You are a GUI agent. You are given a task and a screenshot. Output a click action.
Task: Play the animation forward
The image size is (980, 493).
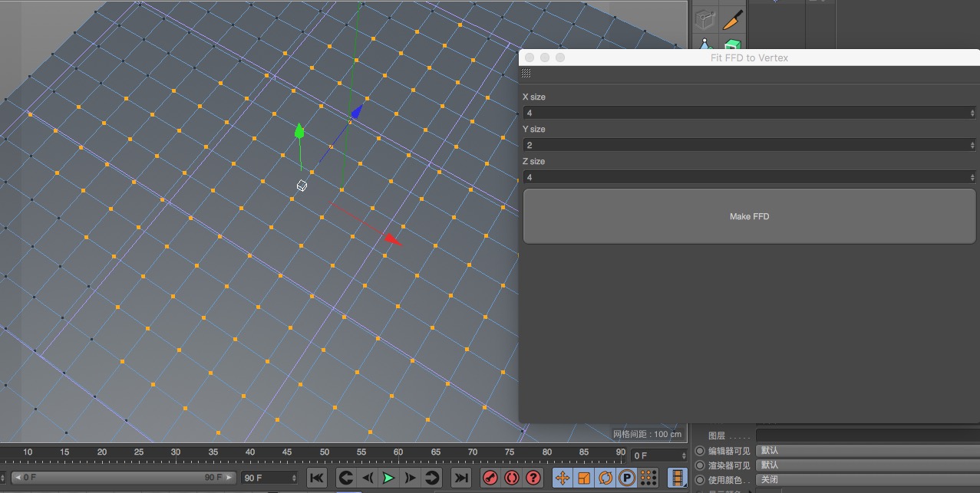tap(388, 477)
